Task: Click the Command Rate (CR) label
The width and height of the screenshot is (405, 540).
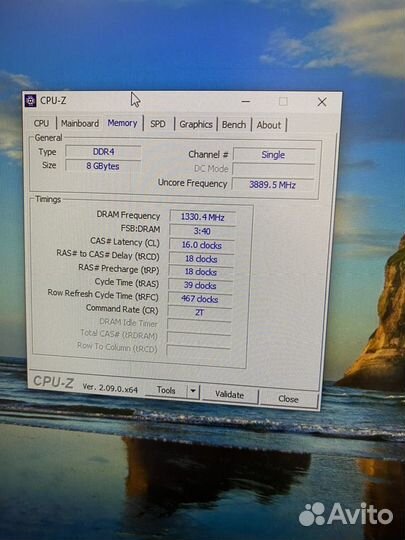Action: coord(122,309)
